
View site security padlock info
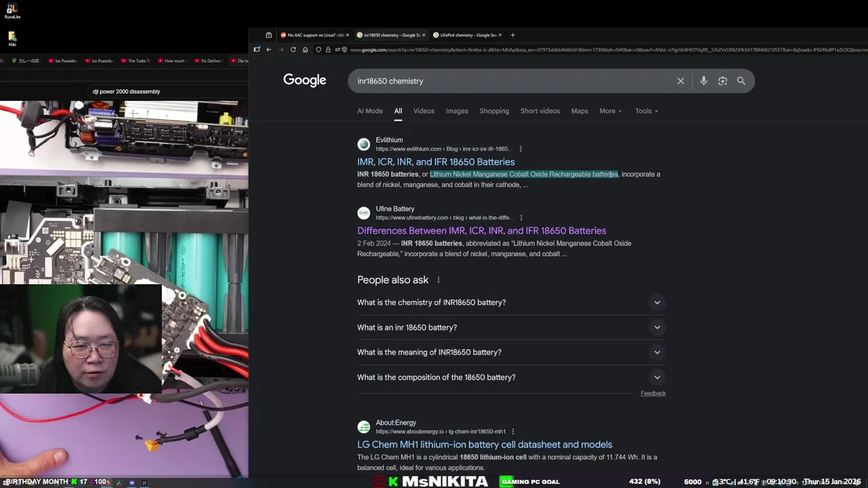tap(328, 49)
